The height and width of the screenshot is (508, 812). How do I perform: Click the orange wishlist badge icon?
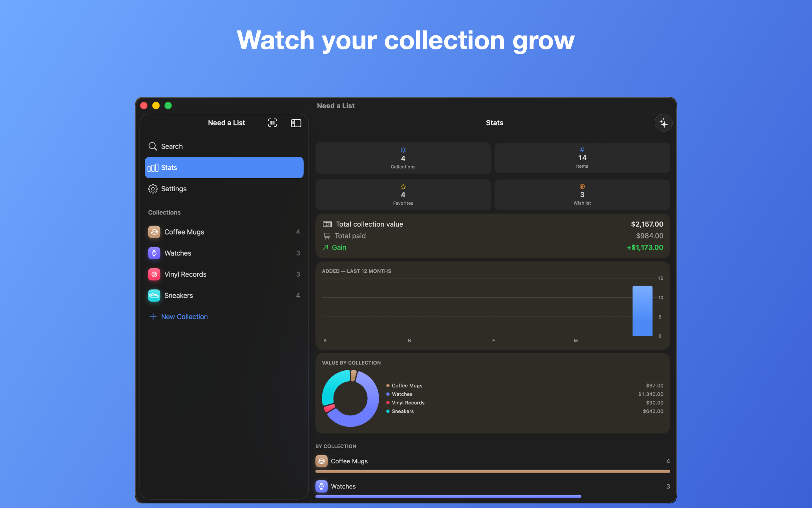pyautogui.click(x=582, y=187)
